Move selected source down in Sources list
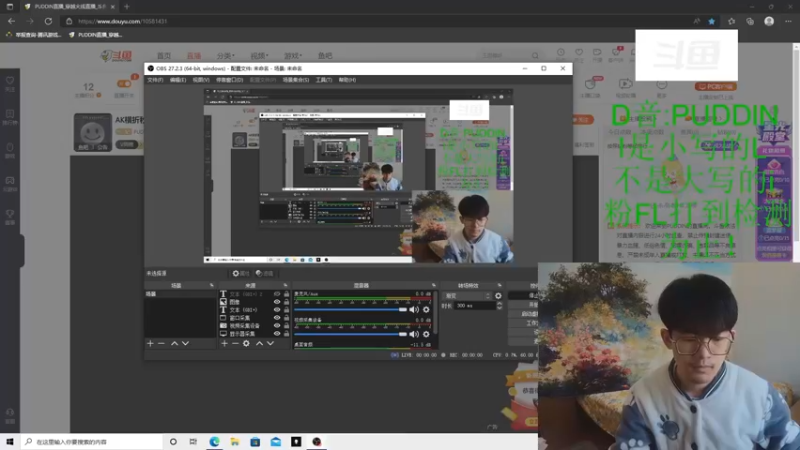 270,343
